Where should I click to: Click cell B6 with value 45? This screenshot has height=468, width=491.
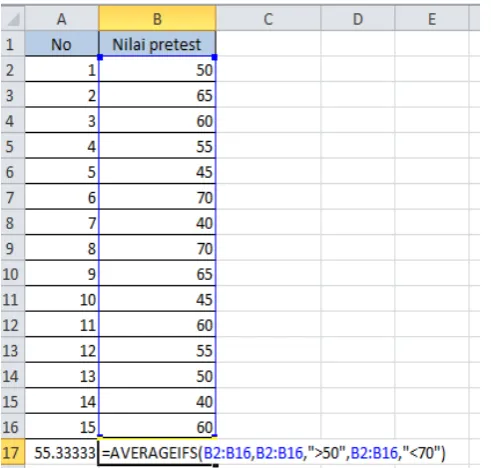(157, 171)
